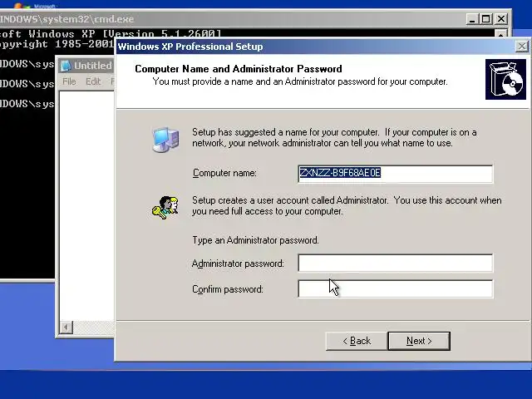The width and height of the screenshot is (532, 399).
Task: Click the "Computer Name and Administrator Password" heading
Action: click(239, 68)
